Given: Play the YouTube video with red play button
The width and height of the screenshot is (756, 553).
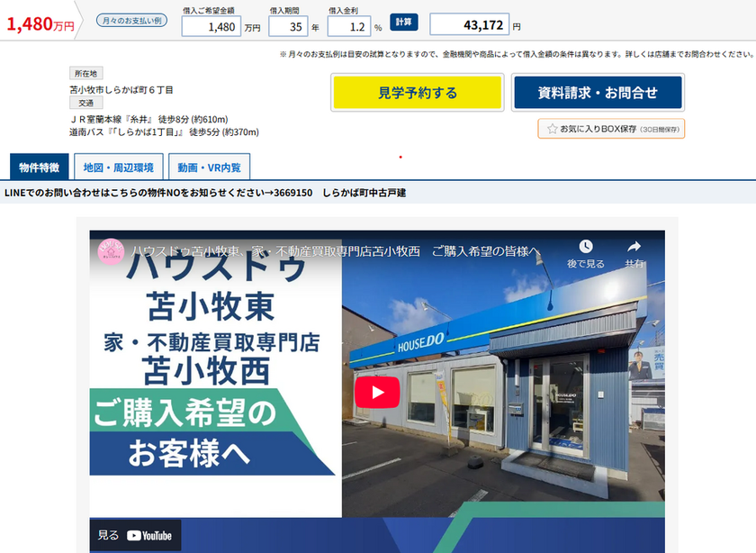Looking at the screenshot, I should tap(376, 392).
